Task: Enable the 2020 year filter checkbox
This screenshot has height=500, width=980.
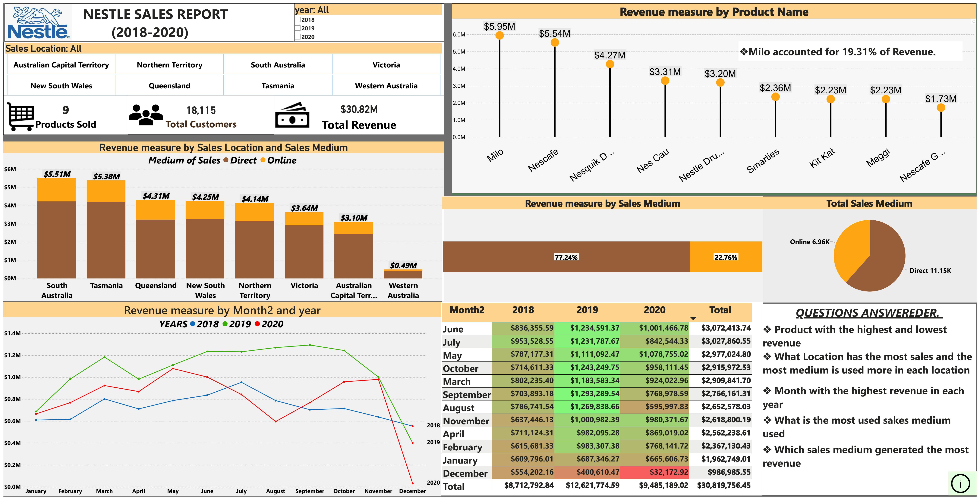Action: coord(298,37)
